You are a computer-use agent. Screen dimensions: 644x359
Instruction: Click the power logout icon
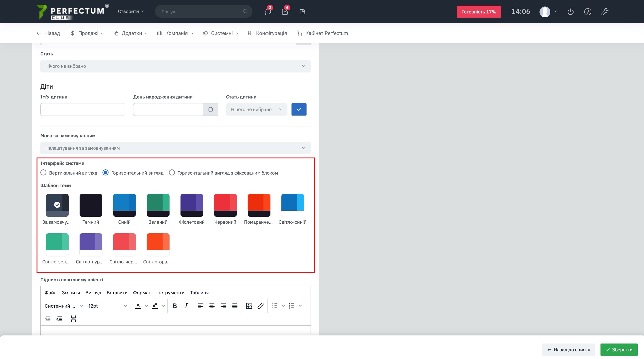[x=570, y=12]
